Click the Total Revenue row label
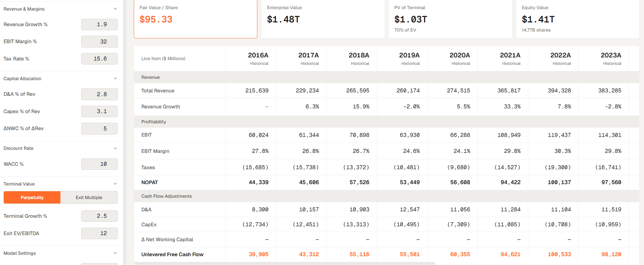644x265 pixels. coord(158,91)
